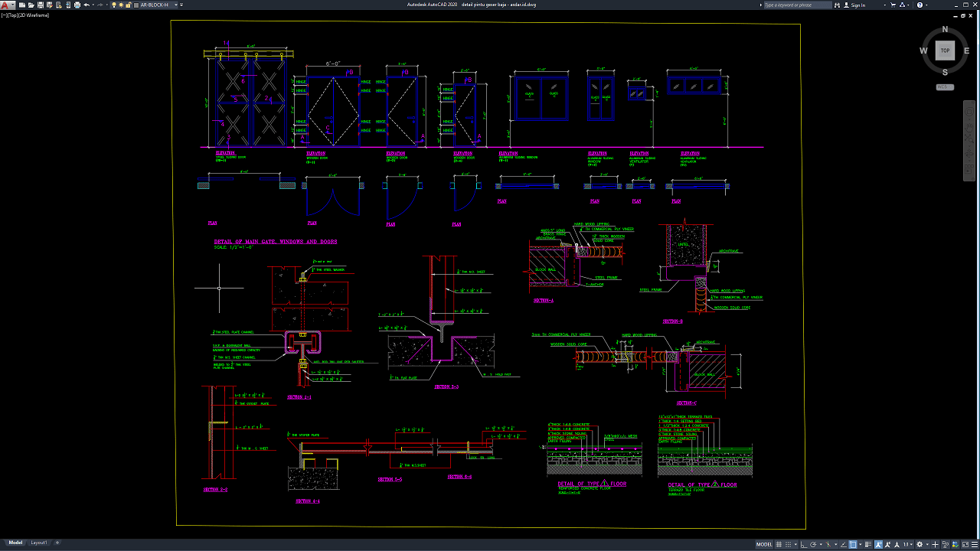
Task: Click the layer color swatch beside AR-BLOCK-H
Action: click(135, 5)
